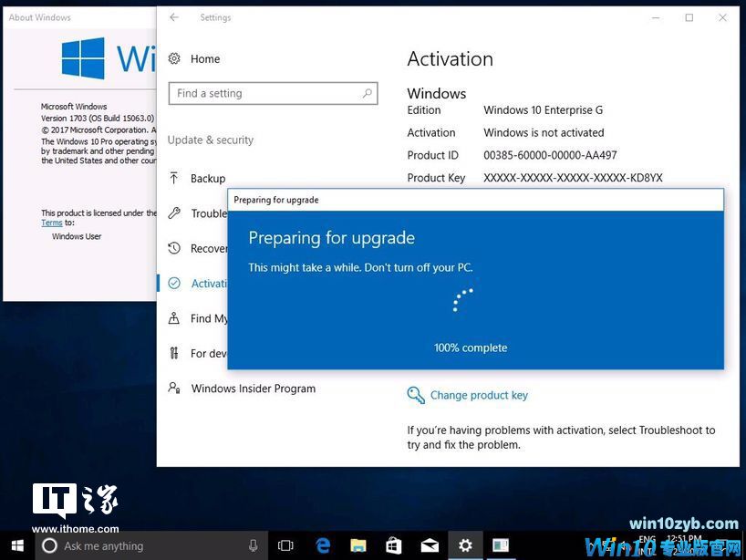Open the Store app on the taskbar
This screenshot has width=746, height=560.
394,545
